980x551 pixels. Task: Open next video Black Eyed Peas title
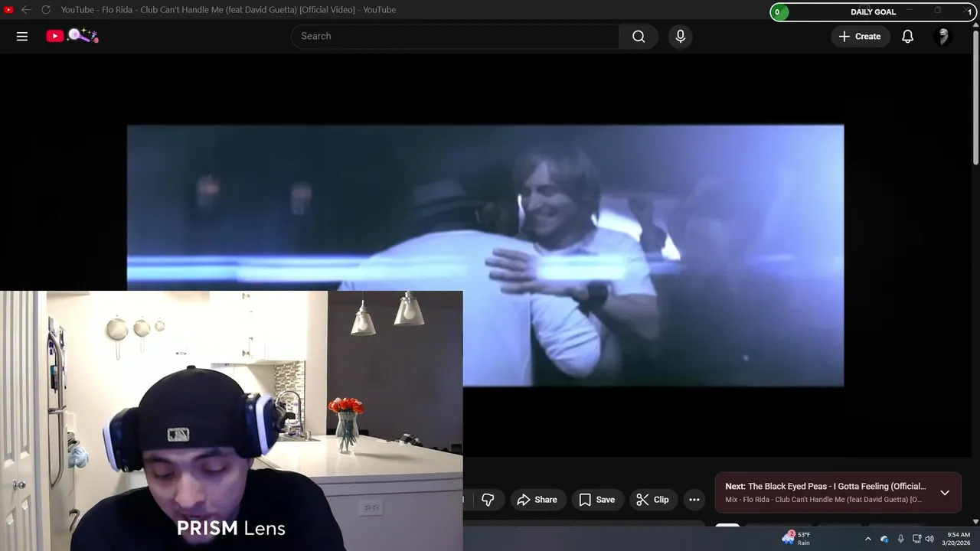click(x=825, y=486)
